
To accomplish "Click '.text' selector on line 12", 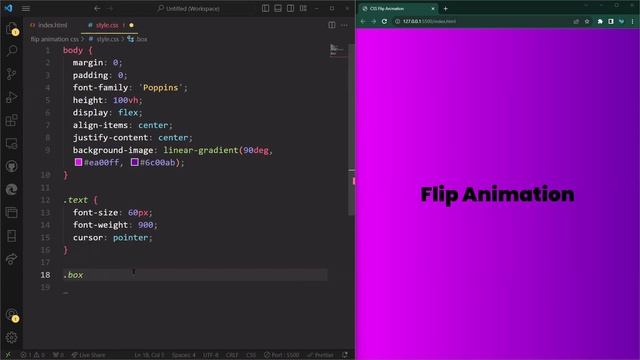I will pyautogui.click(x=76, y=200).
